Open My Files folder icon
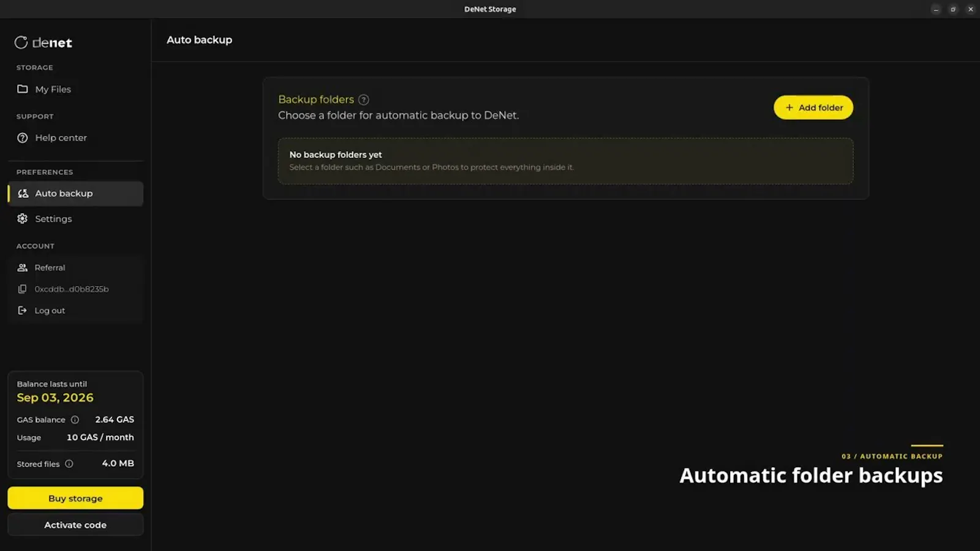 23,89
